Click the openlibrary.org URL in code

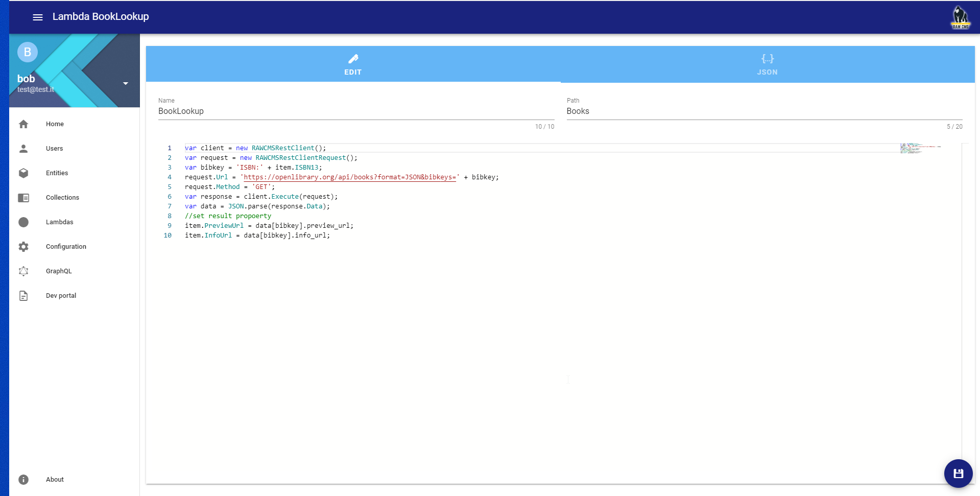click(x=349, y=177)
